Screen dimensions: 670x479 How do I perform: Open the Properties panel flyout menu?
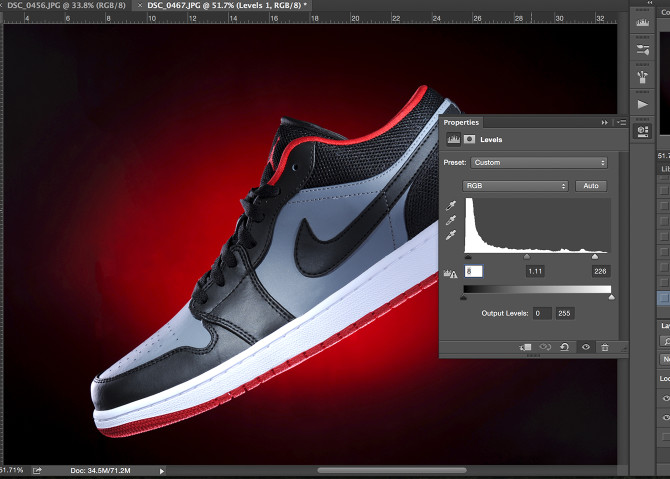click(622, 123)
